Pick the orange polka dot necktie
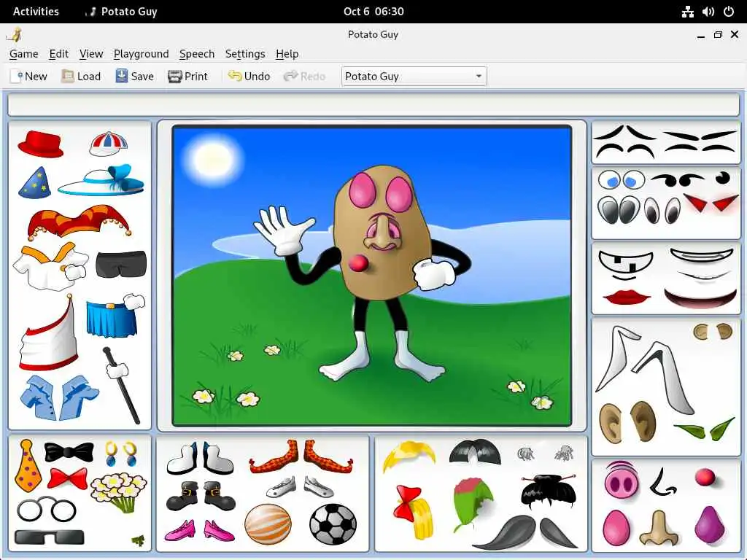 (x=28, y=466)
